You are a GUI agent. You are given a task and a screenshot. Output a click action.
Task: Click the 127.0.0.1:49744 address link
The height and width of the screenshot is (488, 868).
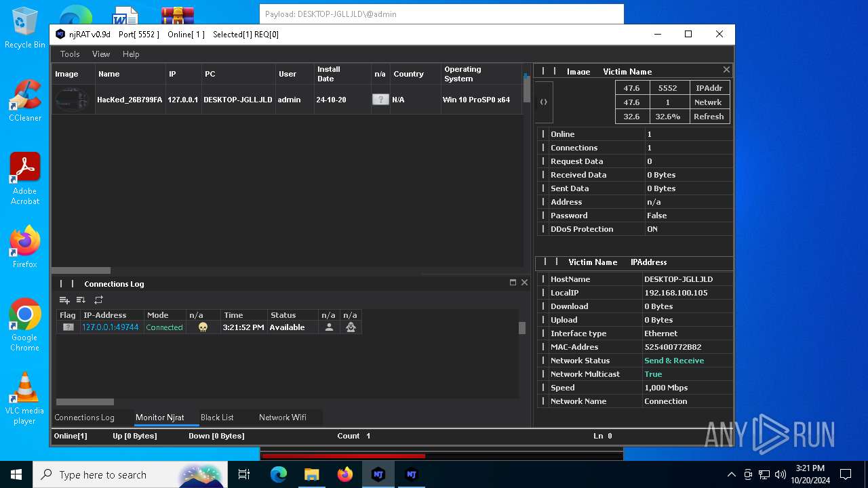pos(111,327)
